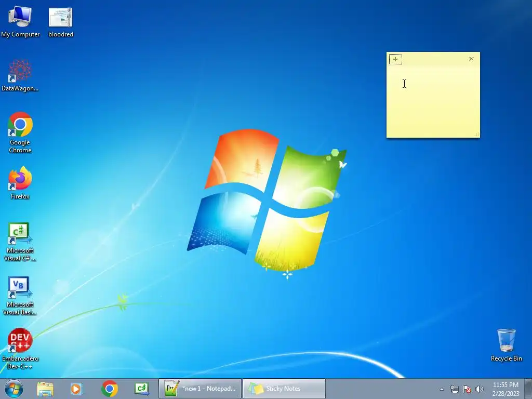Open the clock showing 11:55 PM
This screenshot has width=532, height=399.
506,389
